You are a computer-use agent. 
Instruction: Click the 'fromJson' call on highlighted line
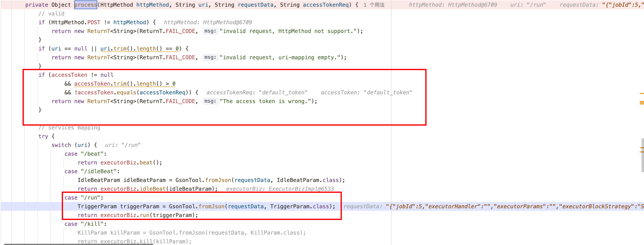[211, 207]
